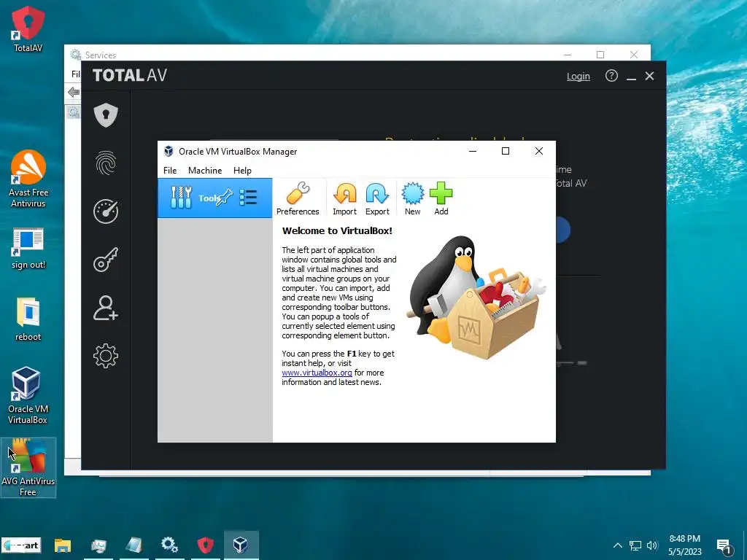Select TotalAV desktop shortcut
Screen dimensions: 747x560
click(28, 29)
